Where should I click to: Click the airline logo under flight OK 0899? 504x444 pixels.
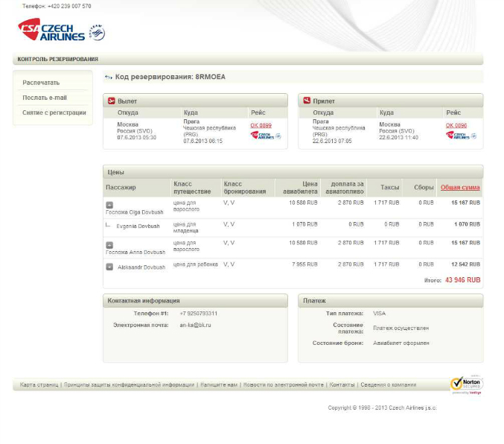pyautogui.click(x=265, y=136)
